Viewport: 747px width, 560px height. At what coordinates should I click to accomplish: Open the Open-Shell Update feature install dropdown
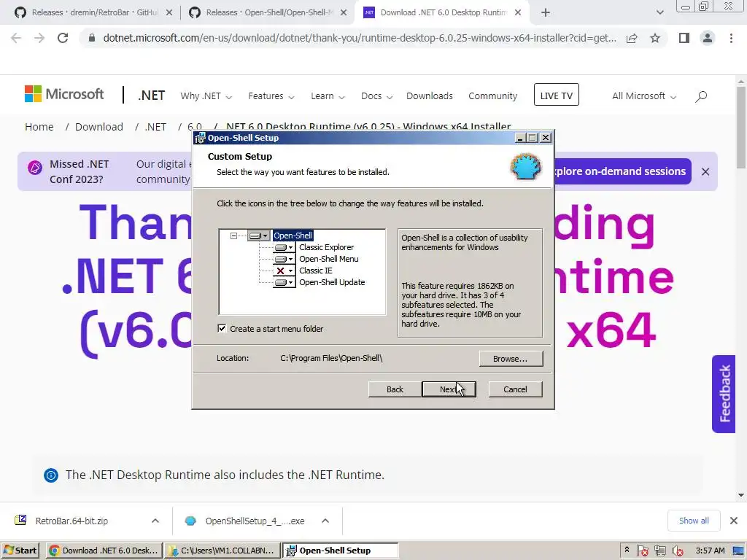click(284, 282)
